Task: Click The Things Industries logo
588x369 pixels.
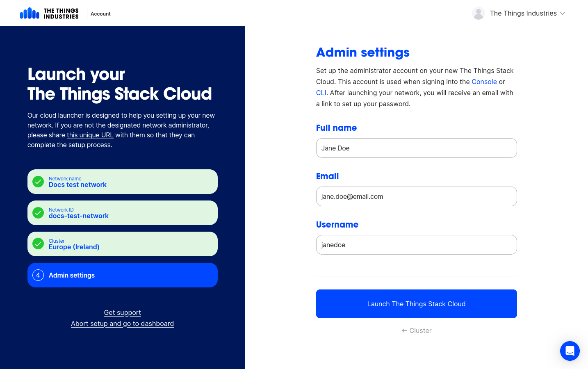Action: (x=49, y=13)
